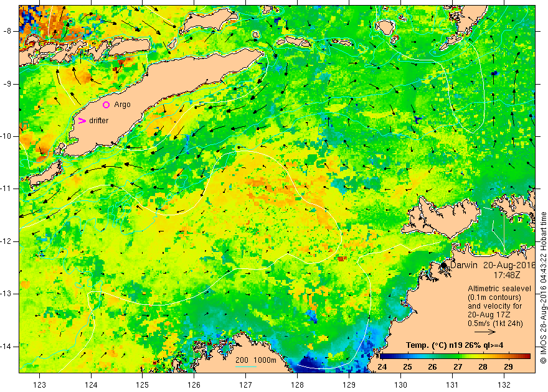Screen dimensions: 548x392
Task: Click the longitude axis label 126
Action: [x=194, y=385]
